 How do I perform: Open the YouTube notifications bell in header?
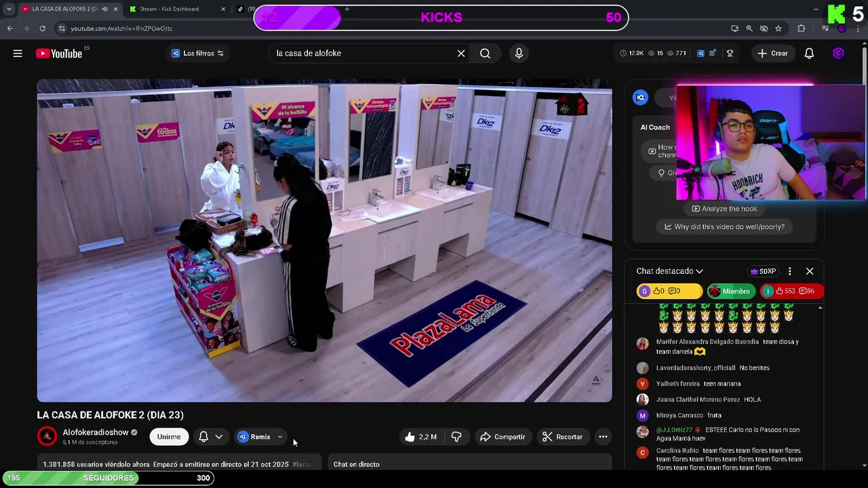[x=809, y=54]
